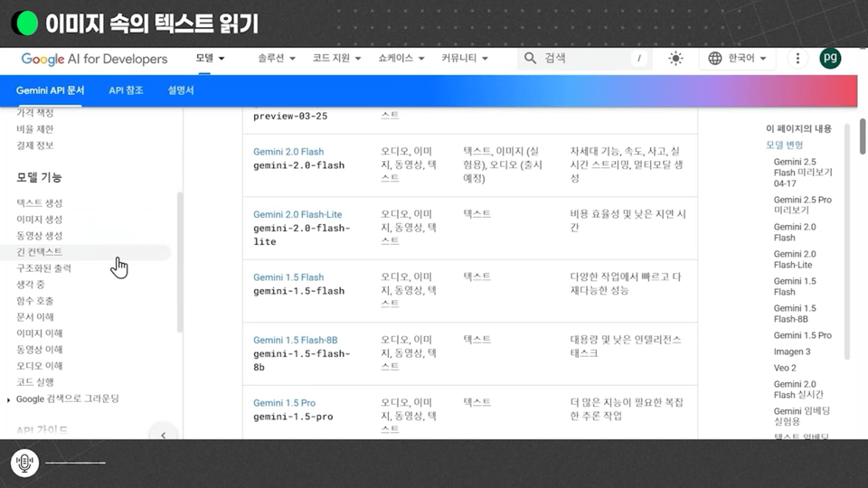Click the preview-03-25 code text
The height and width of the screenshot is (488, 868).
pos(290,117)
